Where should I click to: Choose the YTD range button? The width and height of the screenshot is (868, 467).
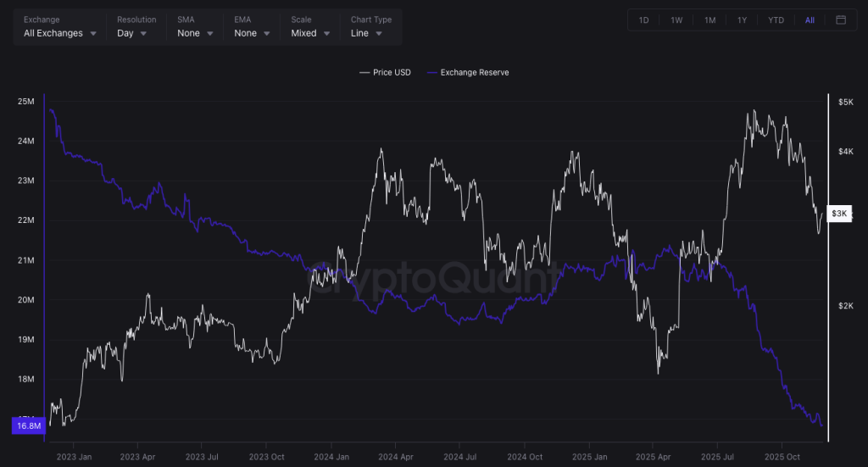(x=776, y=20)
